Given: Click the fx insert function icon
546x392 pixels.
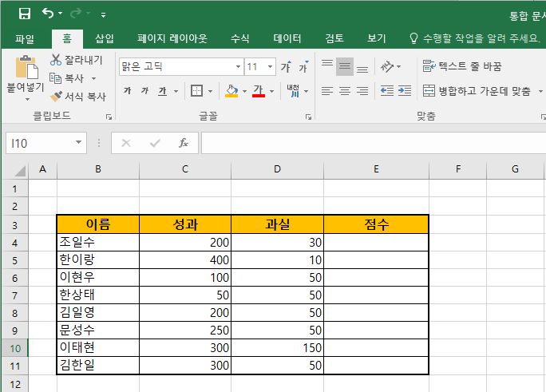Looking at the screenshot, I should (x=183, y=143).
